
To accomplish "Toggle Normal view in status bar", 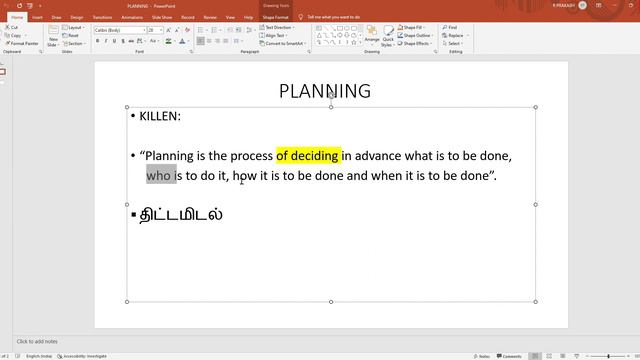I will click(535, 356).
